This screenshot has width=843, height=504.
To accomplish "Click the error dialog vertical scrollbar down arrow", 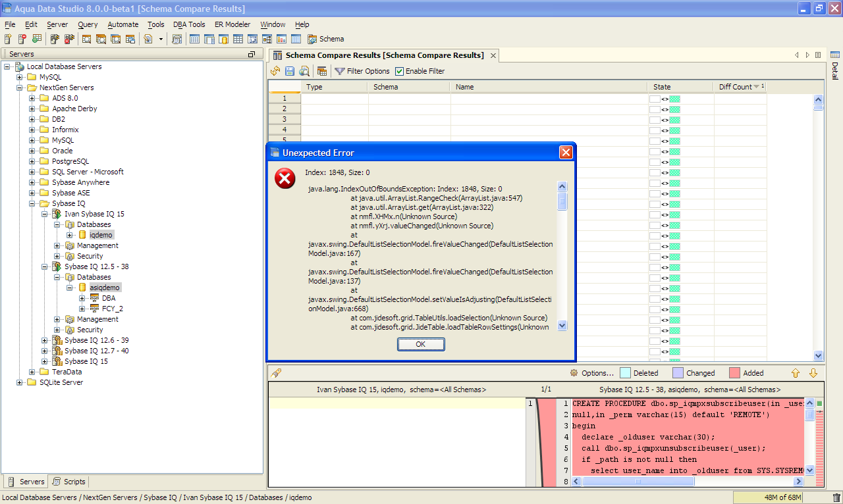I will [x=562, y=325].
